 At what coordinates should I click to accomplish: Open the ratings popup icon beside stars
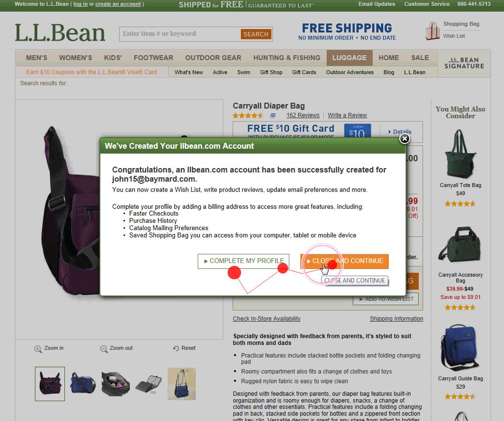[272, 115]
